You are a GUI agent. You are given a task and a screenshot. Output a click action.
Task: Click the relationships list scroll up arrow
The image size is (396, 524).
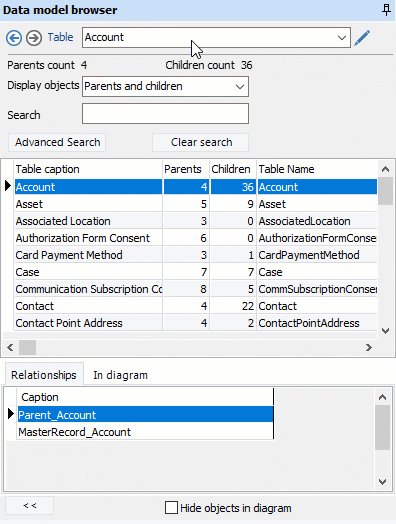(382, 397)
